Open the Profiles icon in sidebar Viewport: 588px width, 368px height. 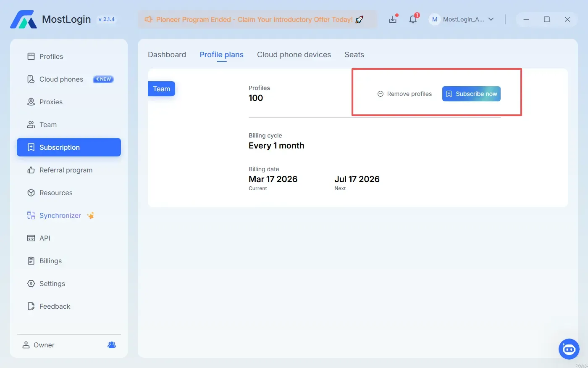[x=31, y=56]
